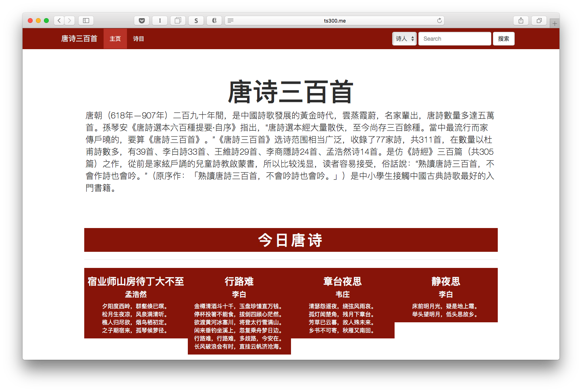582x392 pixels.
Task: Go back with the Safari back arrow
Action: (59, 21)
